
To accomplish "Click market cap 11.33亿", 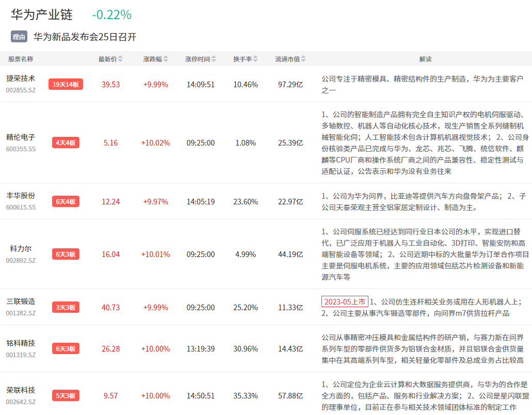I will coord(291,308).
